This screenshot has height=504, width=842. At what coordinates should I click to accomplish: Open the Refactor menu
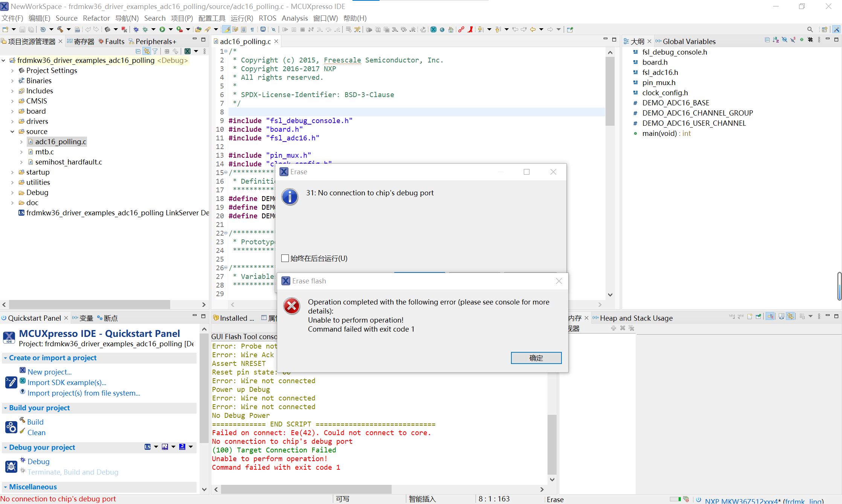pos(96,18)
